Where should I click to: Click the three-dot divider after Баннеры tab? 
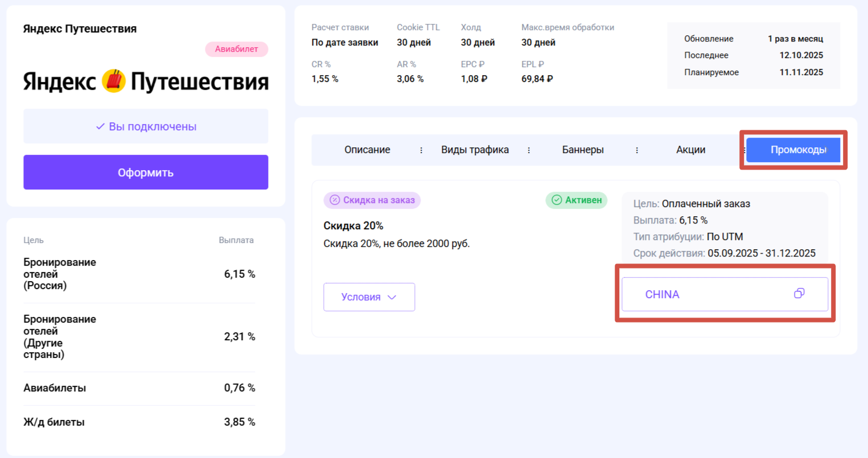637,150
